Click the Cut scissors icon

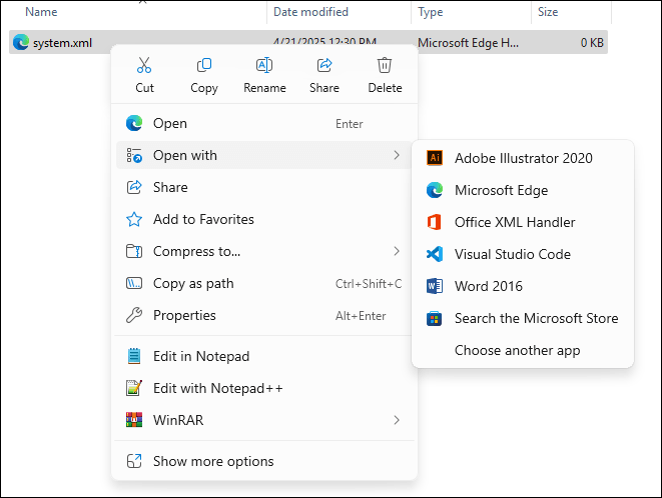pyautogui.click(x=144, y=66)
